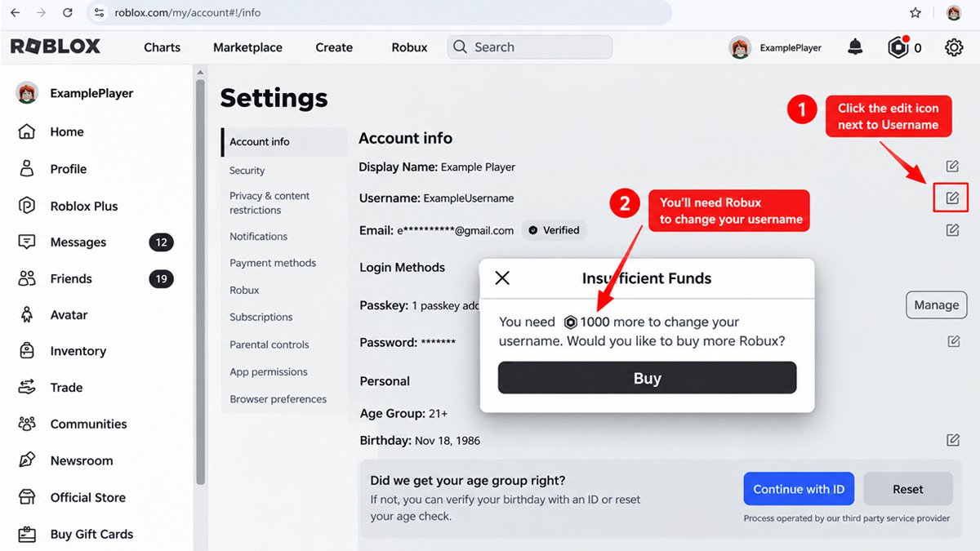Click Continue with ID button
The image size is (980, 551).
pyautogui.click(x=799, y=489)
